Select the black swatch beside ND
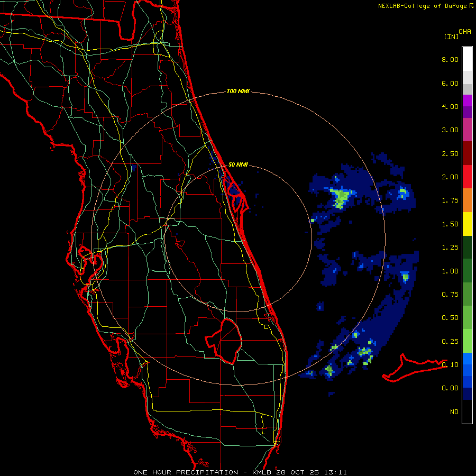Image resolution: width=476 pixels, height=476 pixels. click(467, 411)
